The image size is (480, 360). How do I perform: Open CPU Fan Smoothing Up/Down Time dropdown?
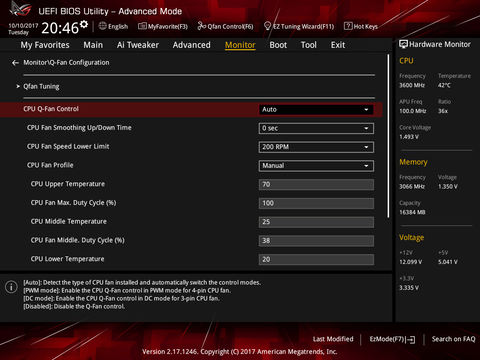(316, 128)
